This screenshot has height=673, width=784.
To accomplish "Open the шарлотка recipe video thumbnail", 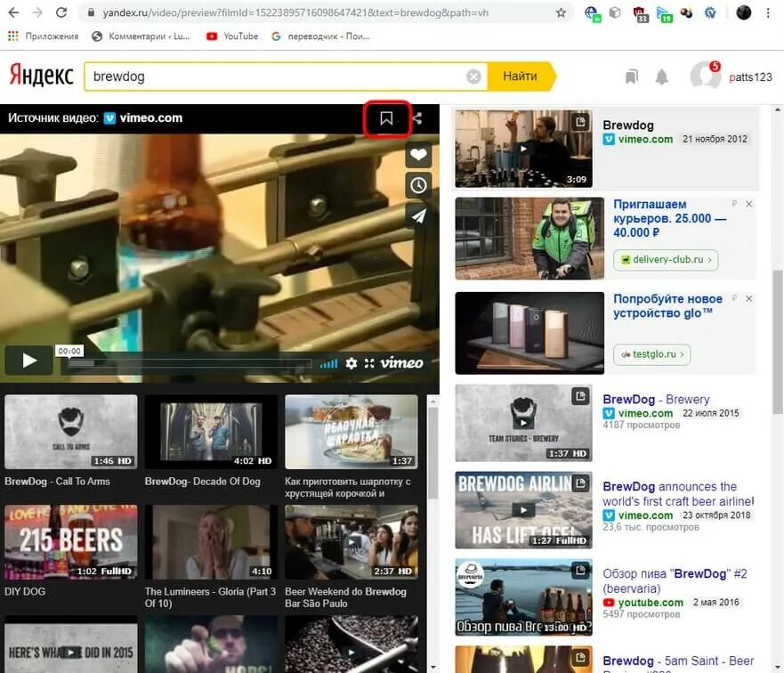I will (x=351, y=432).
